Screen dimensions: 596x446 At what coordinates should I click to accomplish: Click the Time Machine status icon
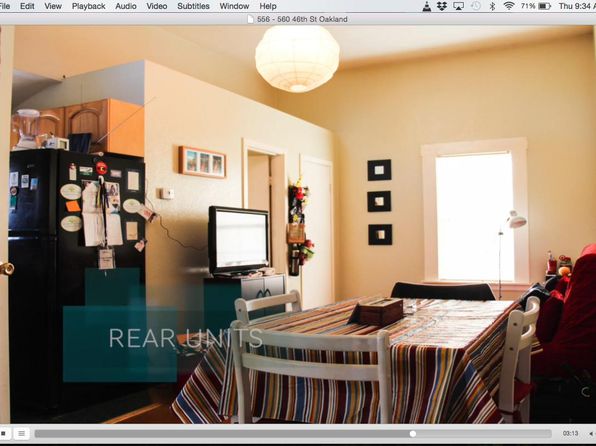(x=476, y=6)
